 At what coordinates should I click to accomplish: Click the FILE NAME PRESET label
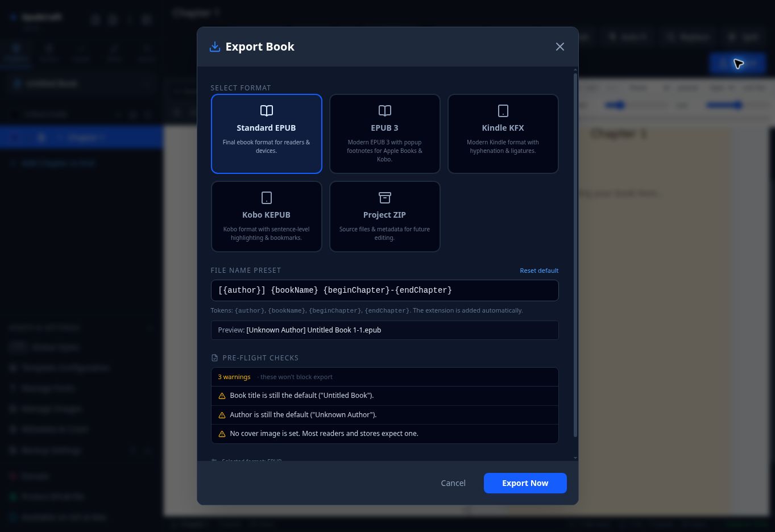click(x=246, y=271)
